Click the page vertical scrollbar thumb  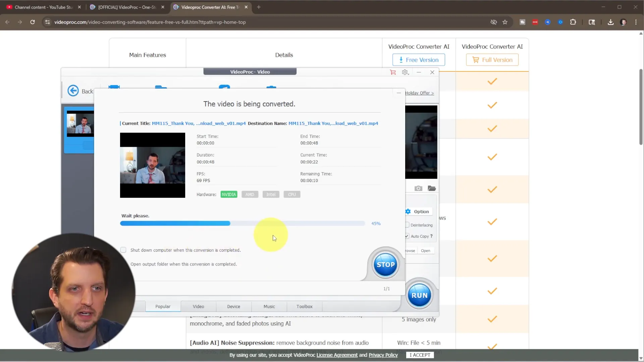pyautogui.click(x=641, y=107)
